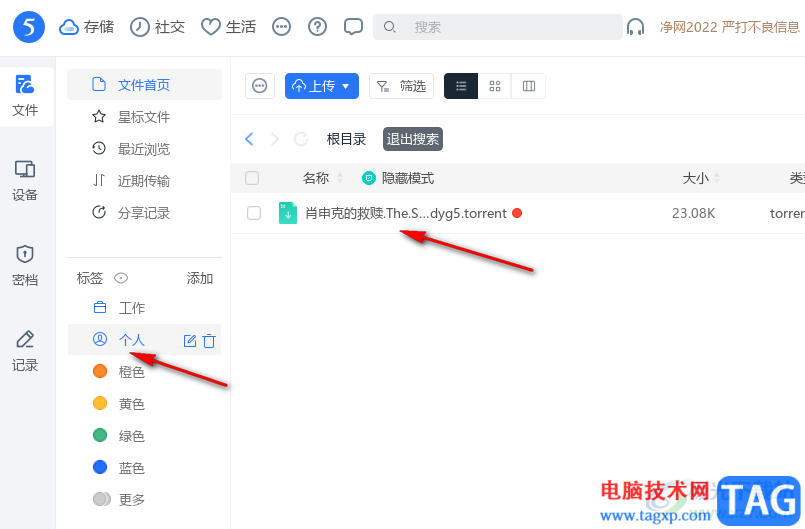
Task: Go to 文件首页 file home
Action: pyautogui.click(x=144, y=85)
